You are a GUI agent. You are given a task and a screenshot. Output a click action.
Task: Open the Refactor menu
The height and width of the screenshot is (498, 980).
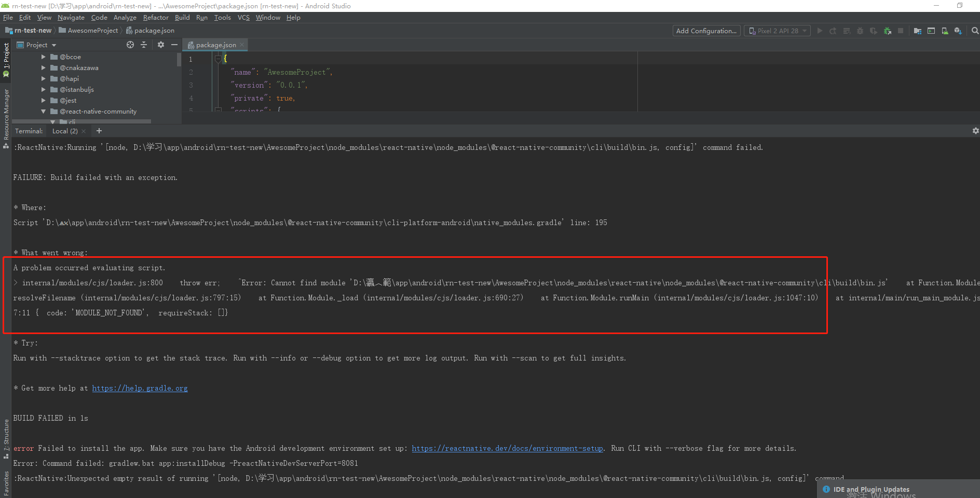pyautogui.click(x=156, y=18)
